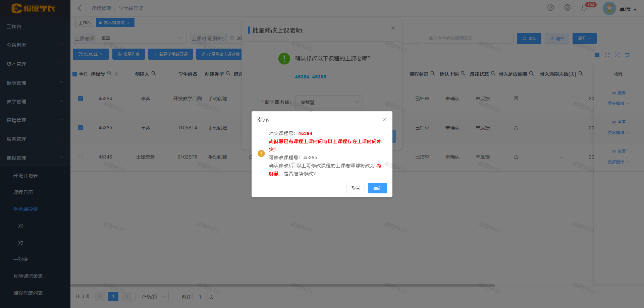Screen dimensions: 644x308
Task: Uncheck the checkbox for course 45364
Action: pos(80,99)
